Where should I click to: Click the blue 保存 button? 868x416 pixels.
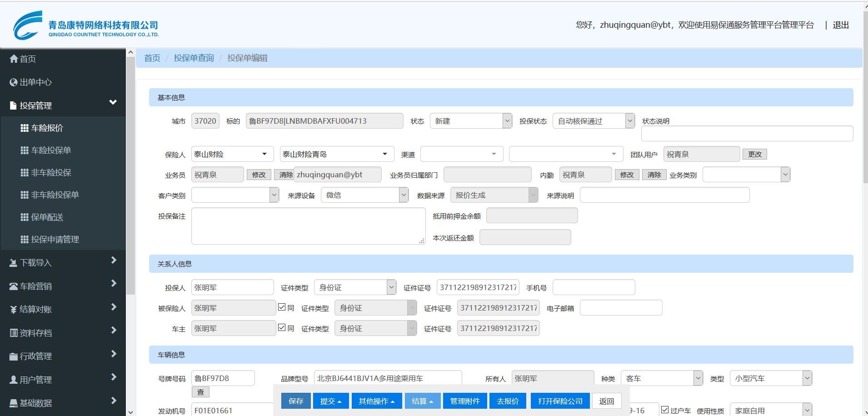pos(296,401)
